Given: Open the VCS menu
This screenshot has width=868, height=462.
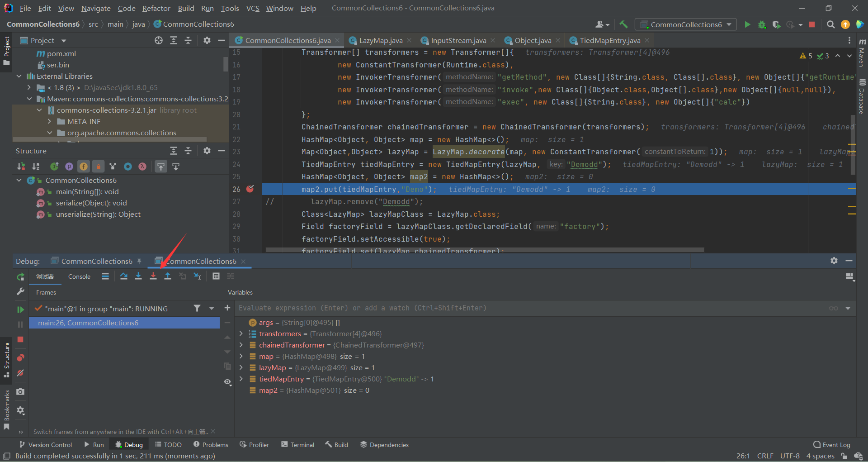Looking at the screenshot, I should click(253, 8).
